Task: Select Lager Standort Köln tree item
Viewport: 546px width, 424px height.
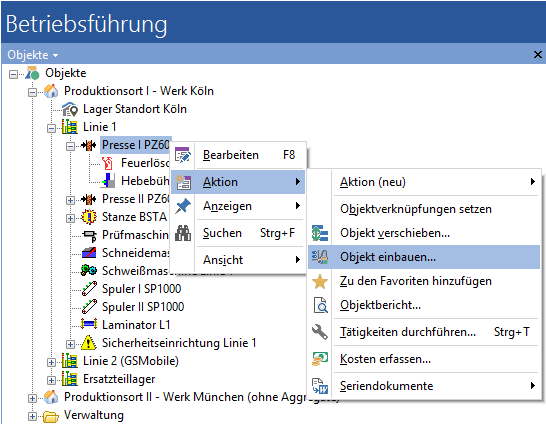Action: [135, 109]
